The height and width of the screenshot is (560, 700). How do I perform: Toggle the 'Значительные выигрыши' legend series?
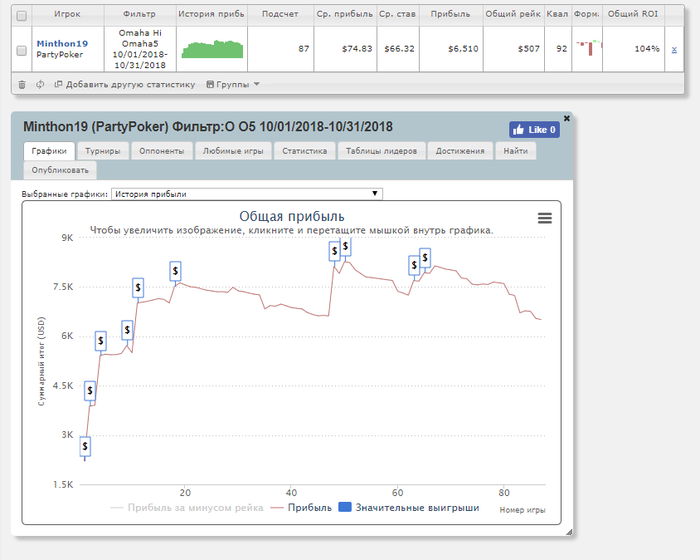pos(409,508)
